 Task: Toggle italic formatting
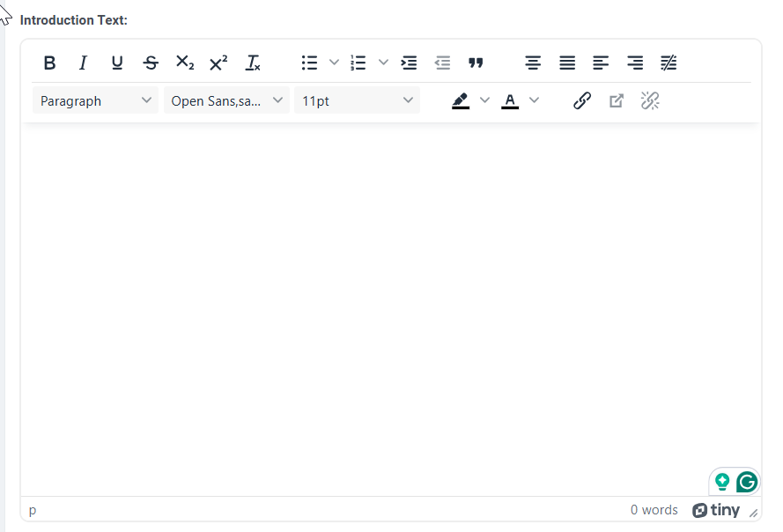tap(83, 63)
